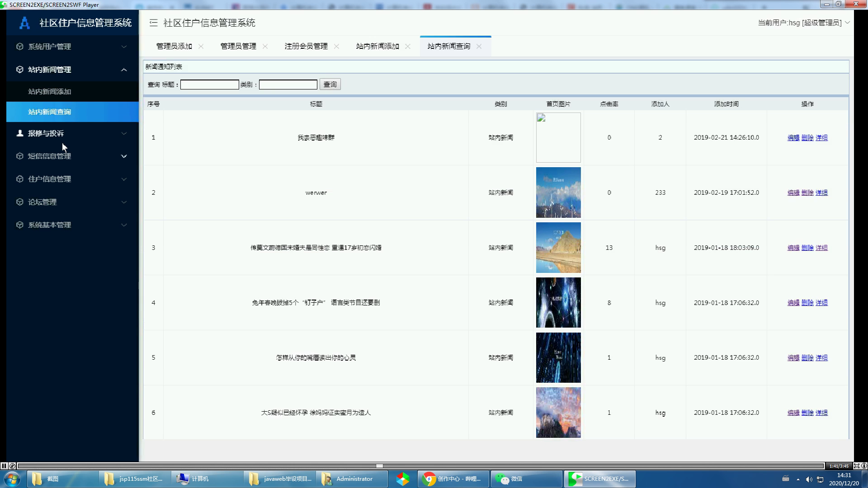Click the 站内新闻管理 cube icon
Viewport: 868px width, 488px height.
(19, 70)
